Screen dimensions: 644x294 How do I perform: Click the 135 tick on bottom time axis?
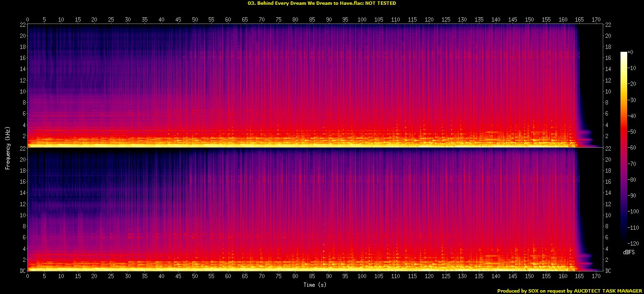tap(479, 277)
